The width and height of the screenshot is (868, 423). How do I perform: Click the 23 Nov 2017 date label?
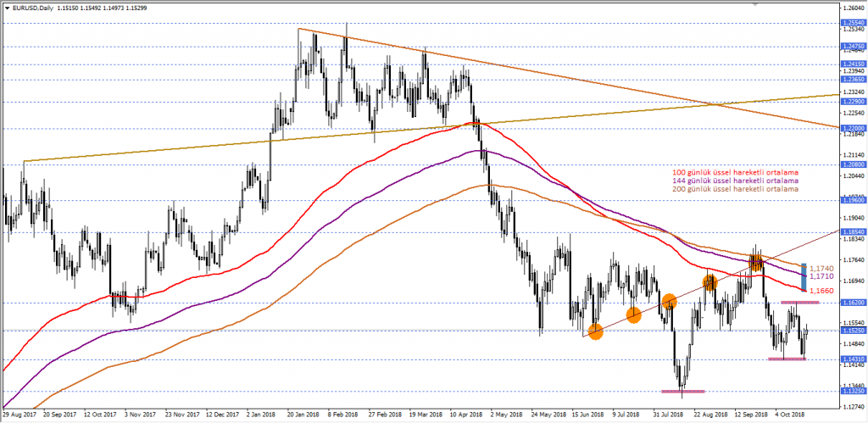coord(181,414)
